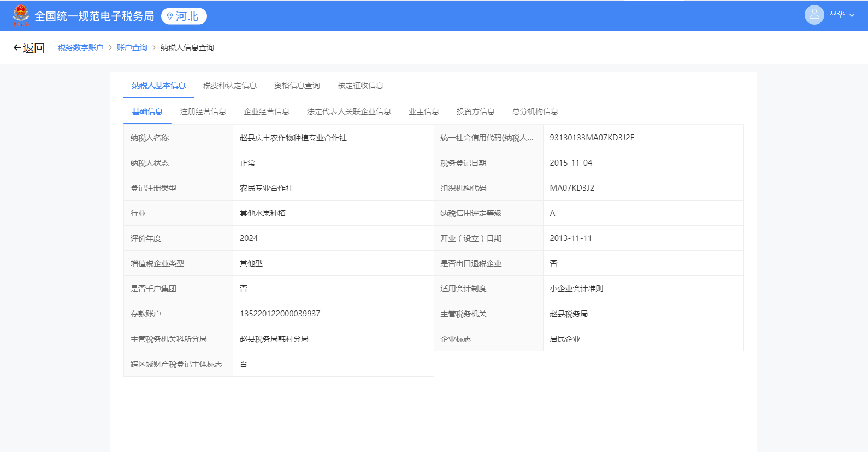Open the 投资方信息 sub-tab
Image resolution: width=868 pixels, height=452 pixels.
point(475,112)
